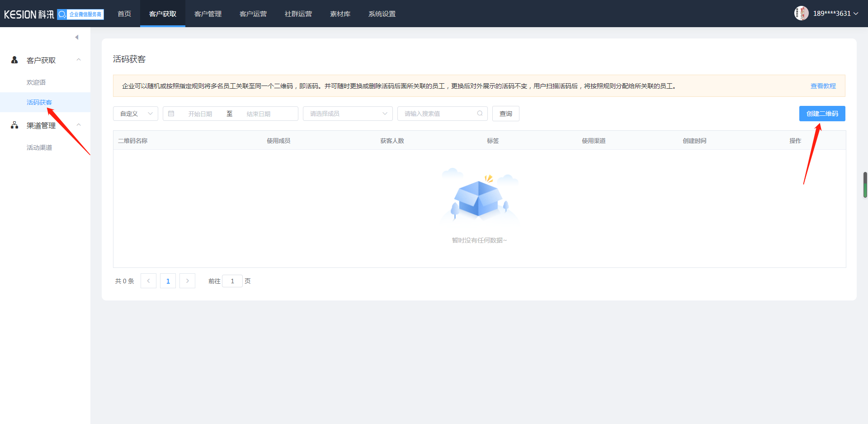Click the 客户获取 person icon in sidebar
Viewport: 868px width, 424px height.
pos(14,60)
